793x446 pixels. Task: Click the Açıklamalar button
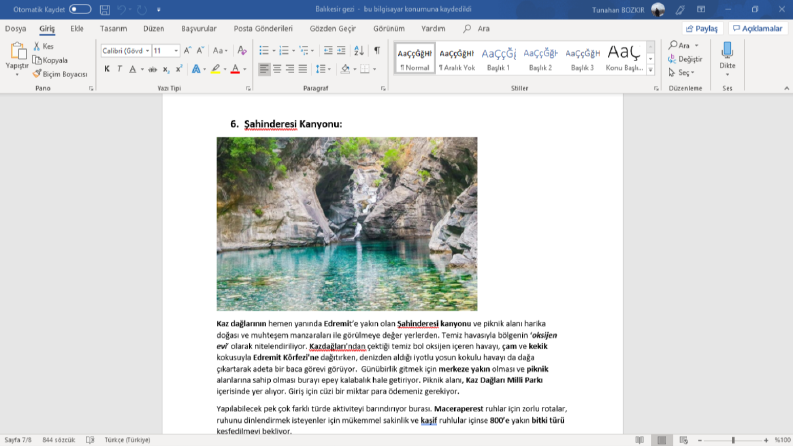(x=758, y=28)
